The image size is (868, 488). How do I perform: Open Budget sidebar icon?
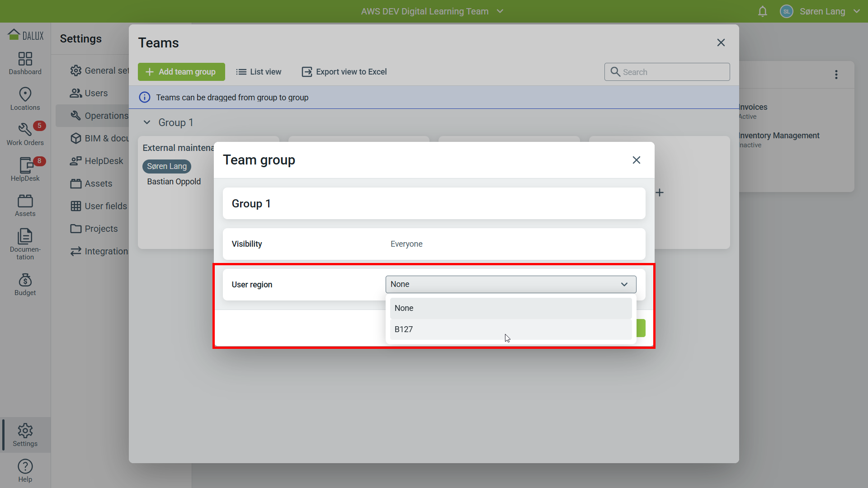pos(25,284)
